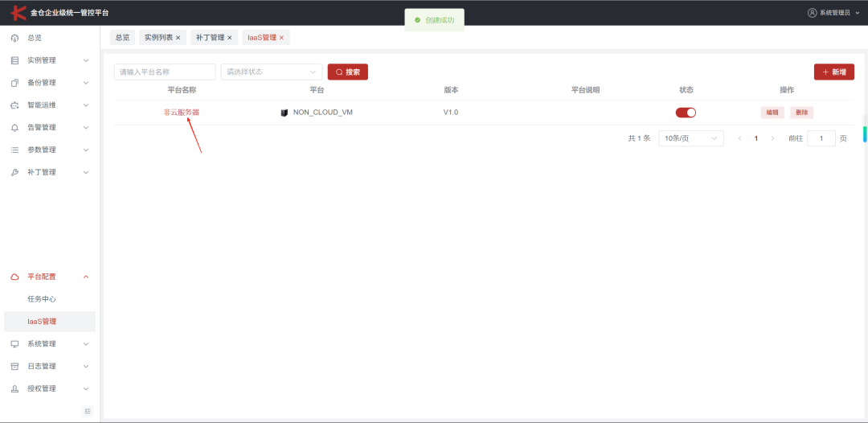Click the 补丁管理 wrench icon

tap(15, 172)
